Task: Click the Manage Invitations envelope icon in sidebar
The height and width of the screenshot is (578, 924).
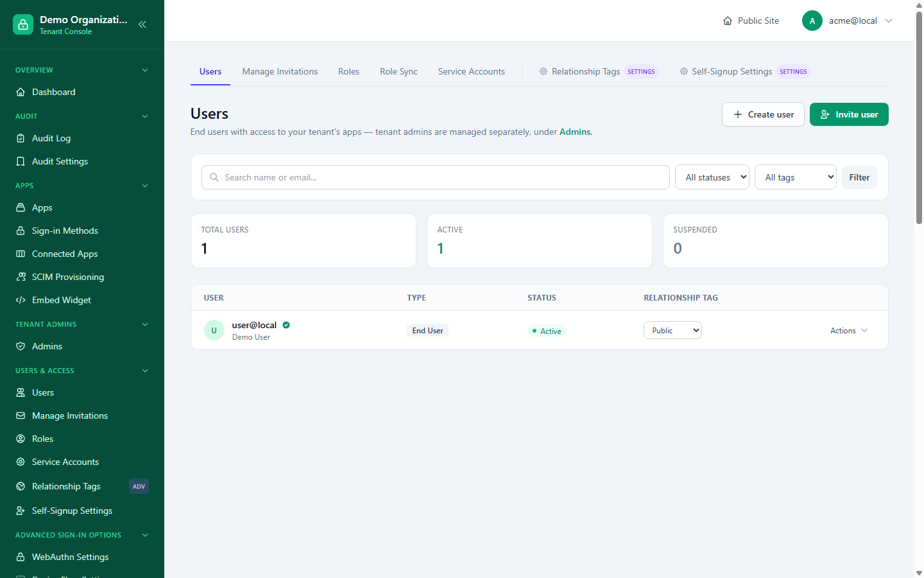Action: coord(21,416)
